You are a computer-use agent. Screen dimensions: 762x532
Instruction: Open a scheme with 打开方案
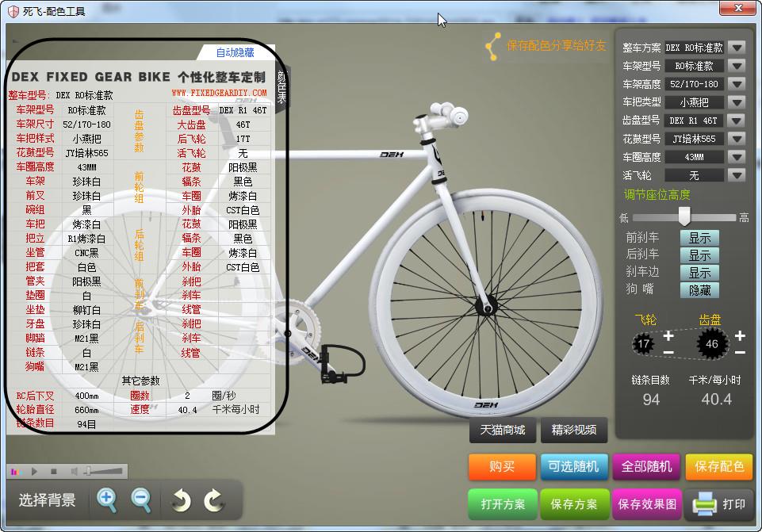click(x=503, y=504)
